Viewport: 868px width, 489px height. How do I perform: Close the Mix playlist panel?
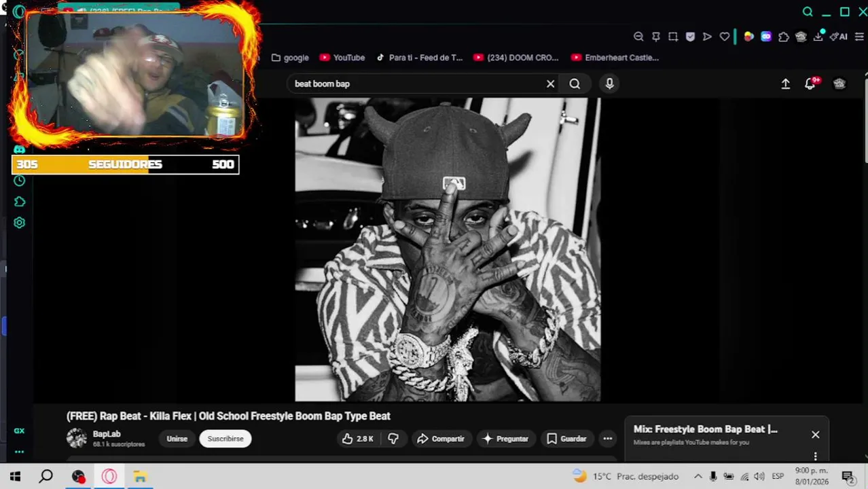(816, 435)
